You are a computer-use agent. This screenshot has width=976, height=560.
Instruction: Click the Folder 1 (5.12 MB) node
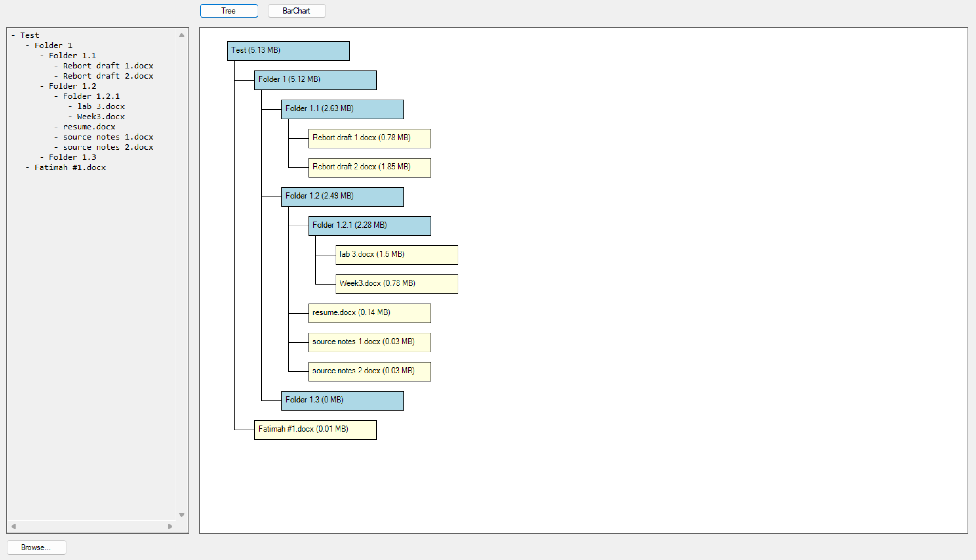315,80
